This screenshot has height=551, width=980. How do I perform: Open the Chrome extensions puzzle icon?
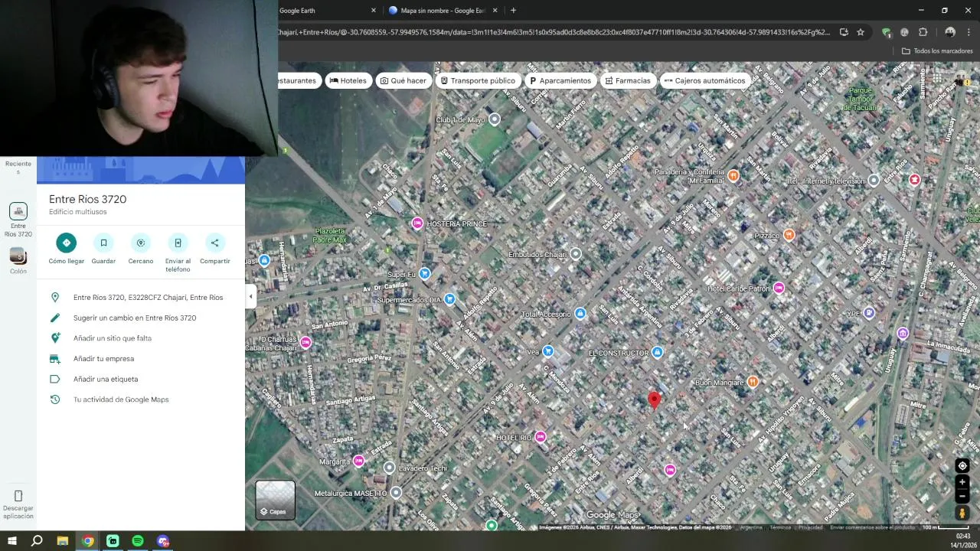923,32
